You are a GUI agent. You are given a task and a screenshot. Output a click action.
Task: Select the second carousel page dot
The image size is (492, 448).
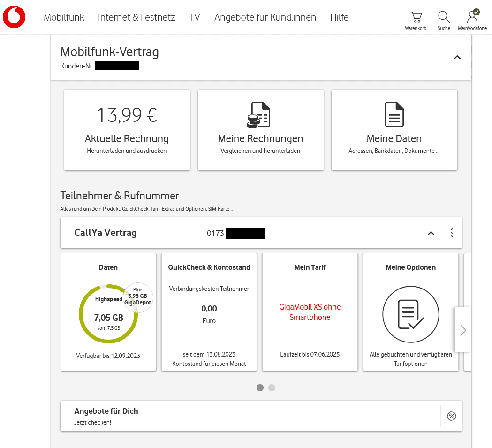(272, 388)
